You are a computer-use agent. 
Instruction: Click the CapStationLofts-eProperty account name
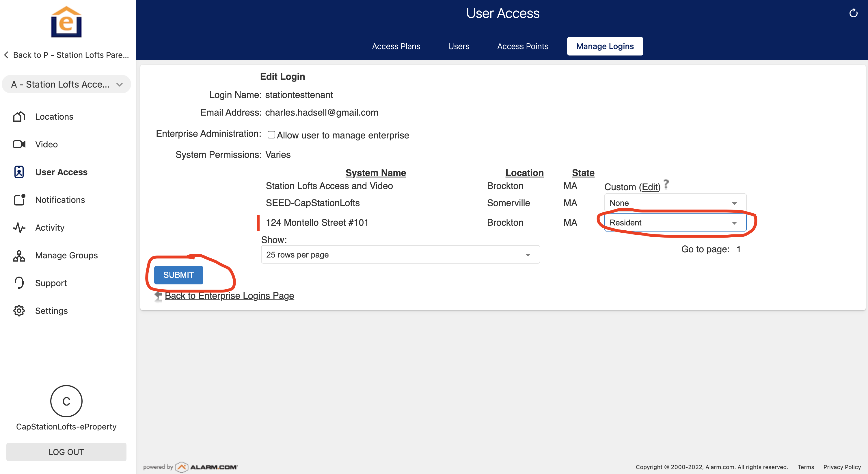click(66, 426)
